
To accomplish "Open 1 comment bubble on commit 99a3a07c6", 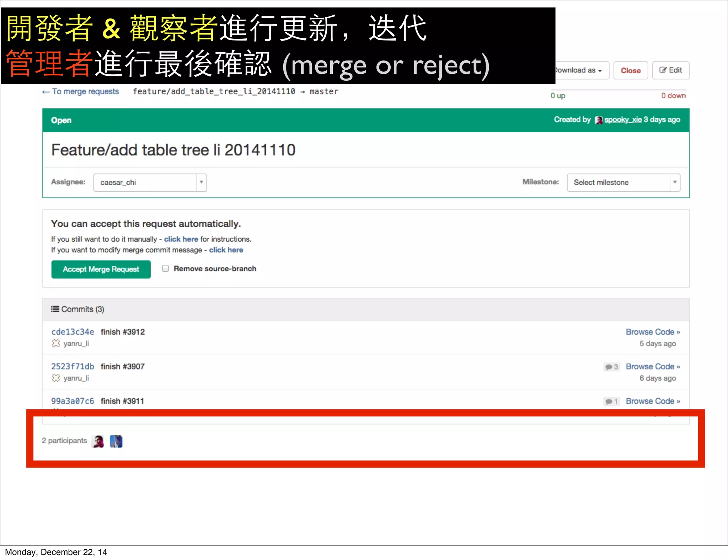I will coord(611,401).
